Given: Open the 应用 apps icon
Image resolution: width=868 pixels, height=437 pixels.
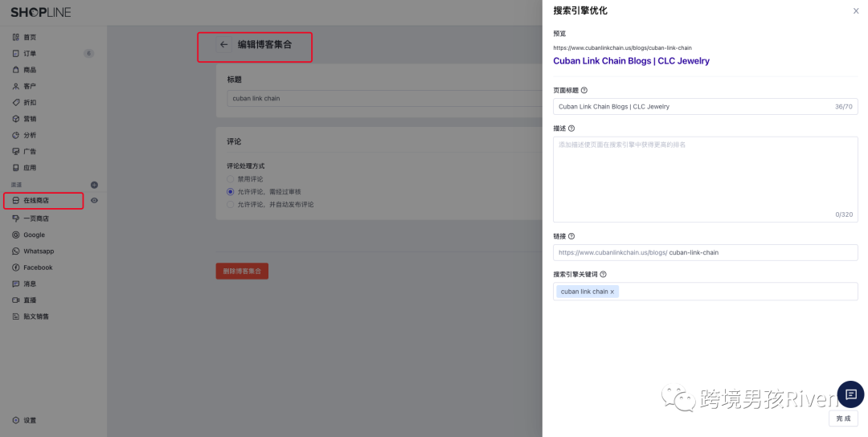Looking at the screenshot, I should (15, 168).
